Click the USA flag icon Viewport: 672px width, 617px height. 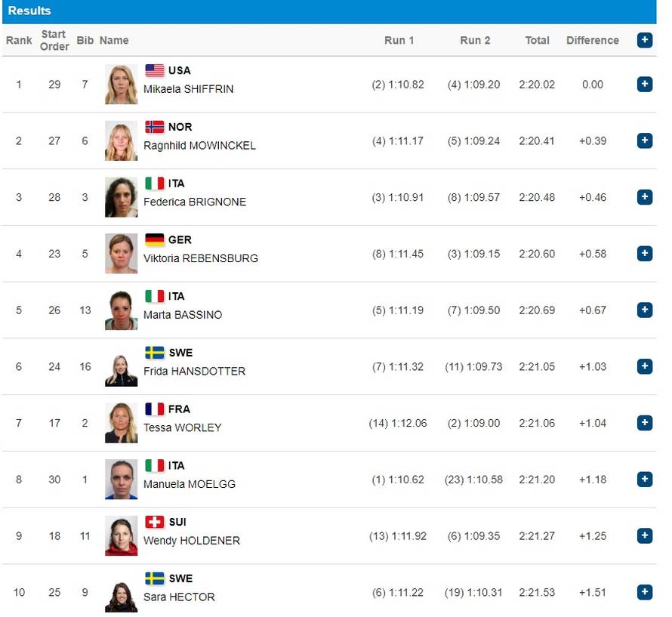[155, 70]
